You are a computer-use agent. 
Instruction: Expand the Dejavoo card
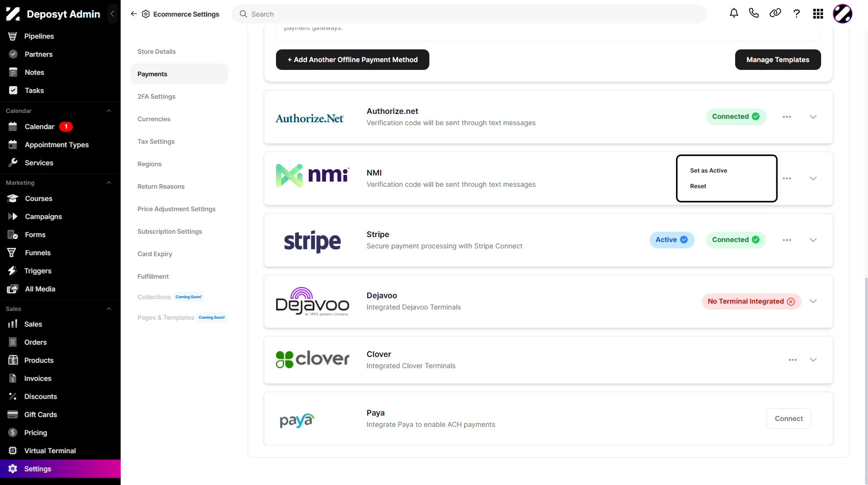click(813, 301)
